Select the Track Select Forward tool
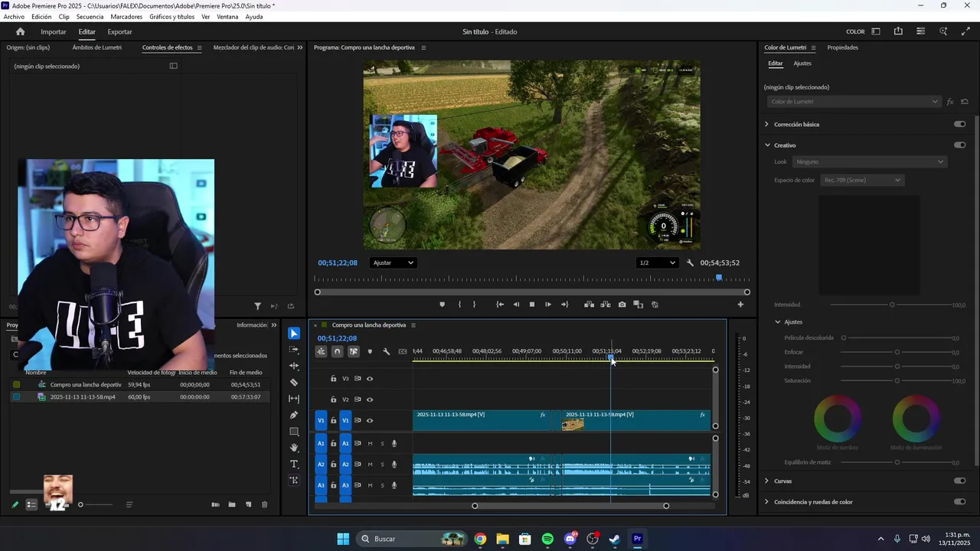The width and height of the screenshot is (980, 551). 294,350
